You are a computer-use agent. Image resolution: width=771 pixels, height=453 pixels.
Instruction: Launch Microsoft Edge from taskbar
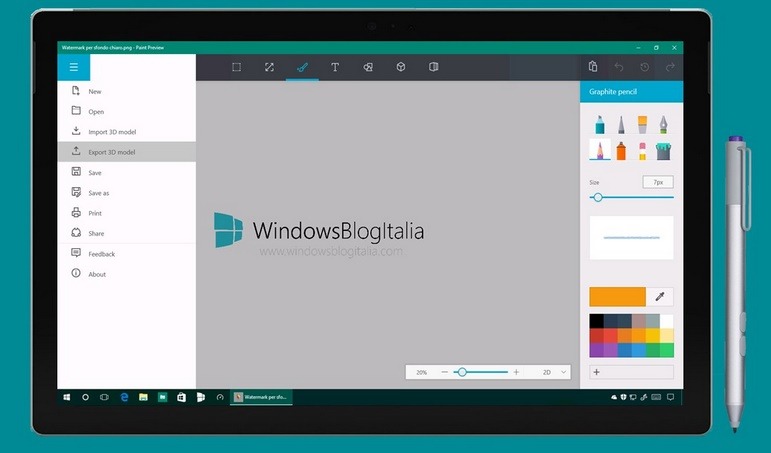[124, 397]
